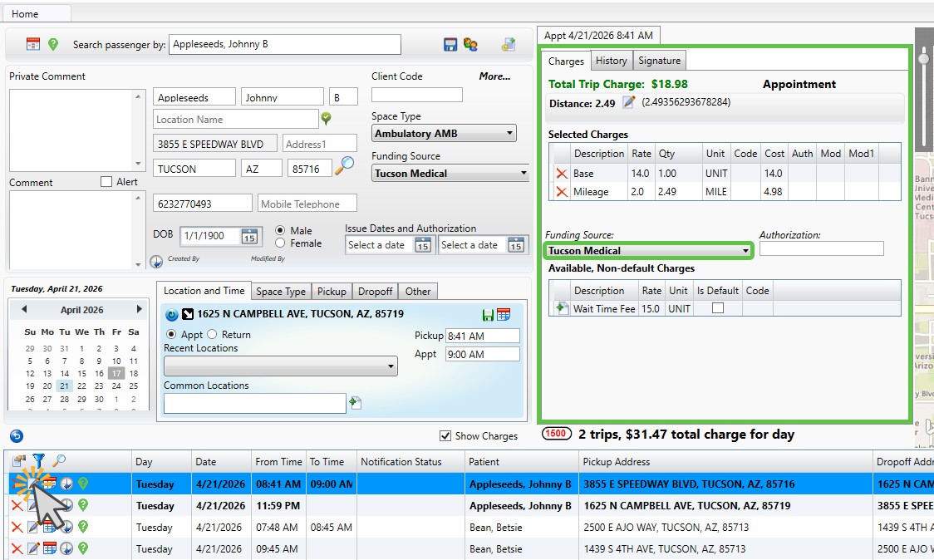Remove the Mileage charge with red X
This screenshot has width=934, height=560.
[x=562, y=192]
